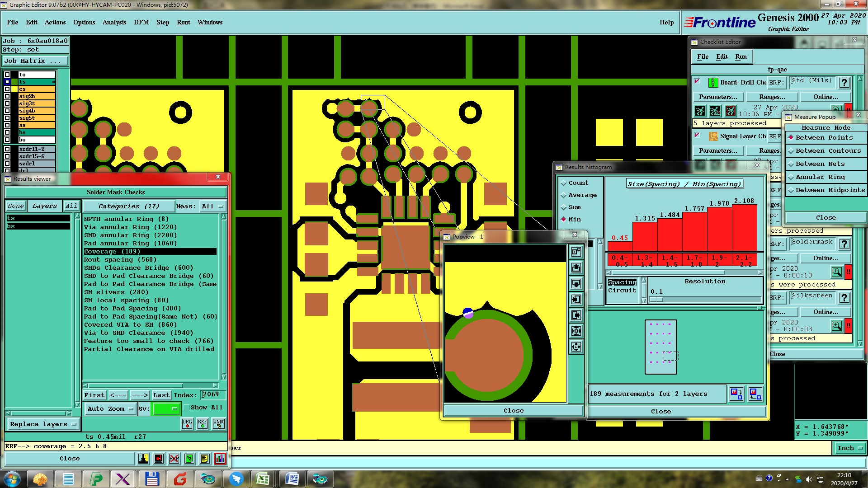Click the UNDO icon in Results viewer

click(x=219, y=423)
